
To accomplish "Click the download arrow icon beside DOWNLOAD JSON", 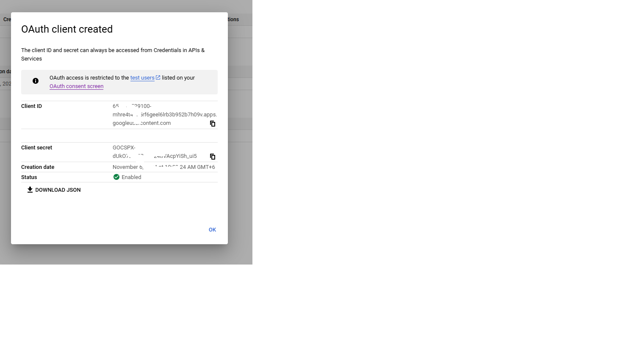I will 30,190.
